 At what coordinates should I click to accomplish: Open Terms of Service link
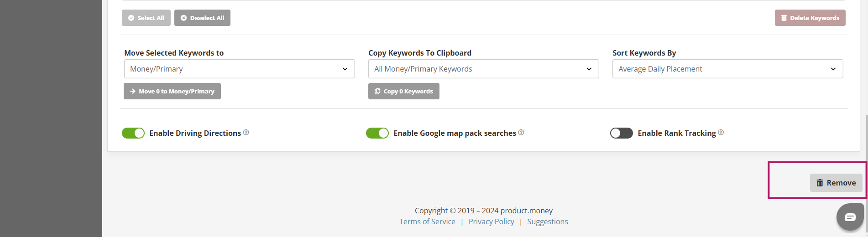click(x=427, y=222)
